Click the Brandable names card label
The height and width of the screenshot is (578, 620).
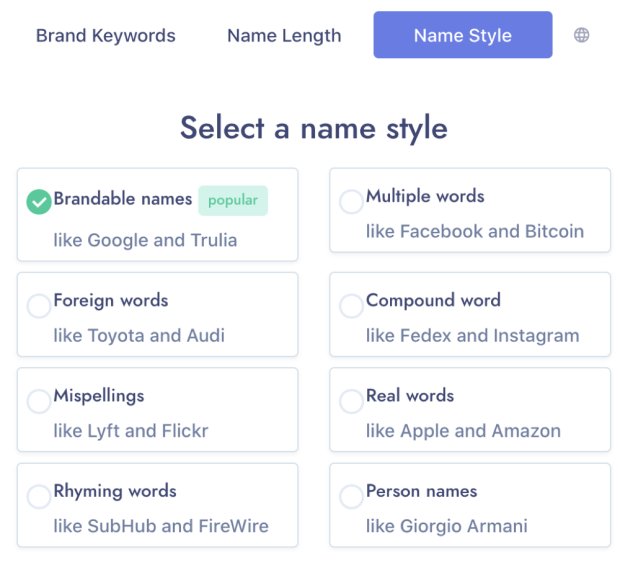(x=122, y=199)
